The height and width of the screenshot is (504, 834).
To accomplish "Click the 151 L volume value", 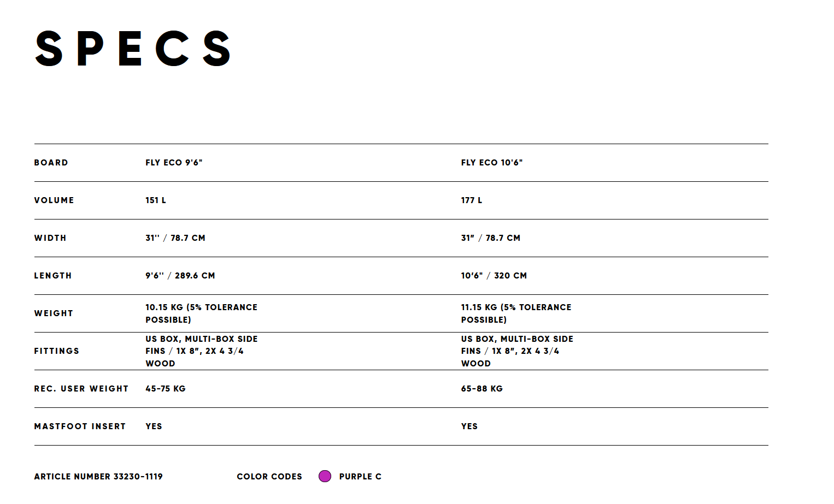I will coord(156,200).
